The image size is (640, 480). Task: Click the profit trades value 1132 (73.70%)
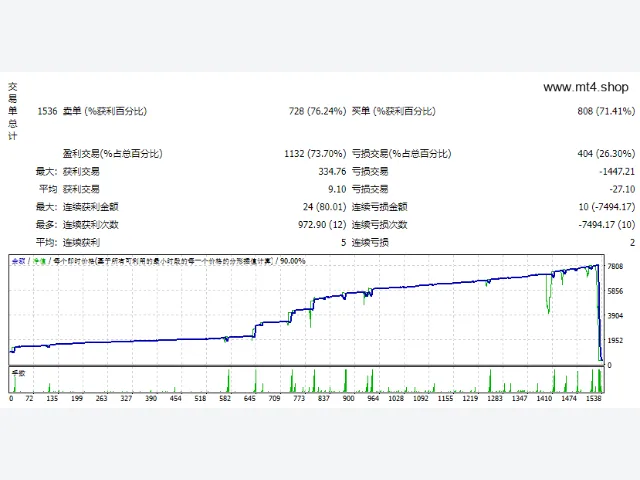tap(315, 153)
